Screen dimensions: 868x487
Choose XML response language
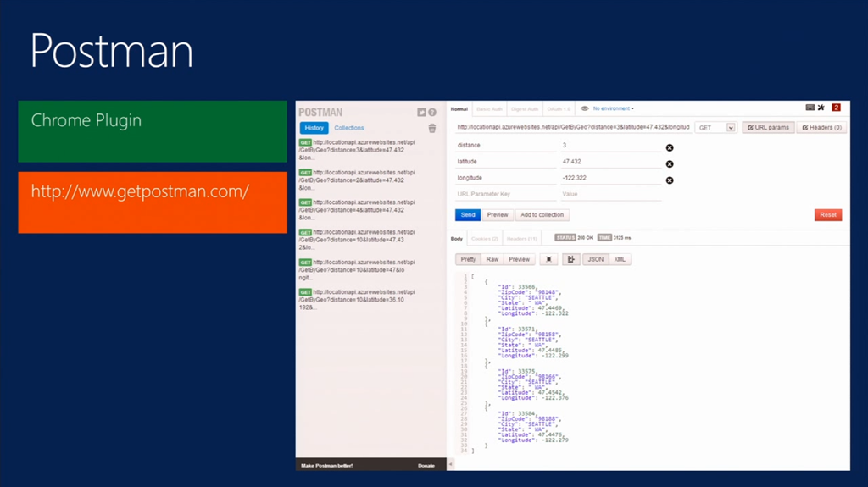620,259
